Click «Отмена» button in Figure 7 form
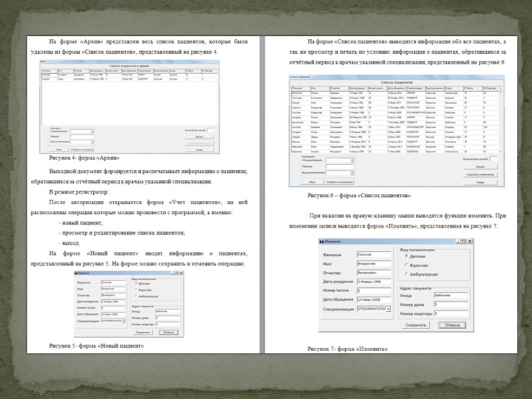 pos(452,325)
